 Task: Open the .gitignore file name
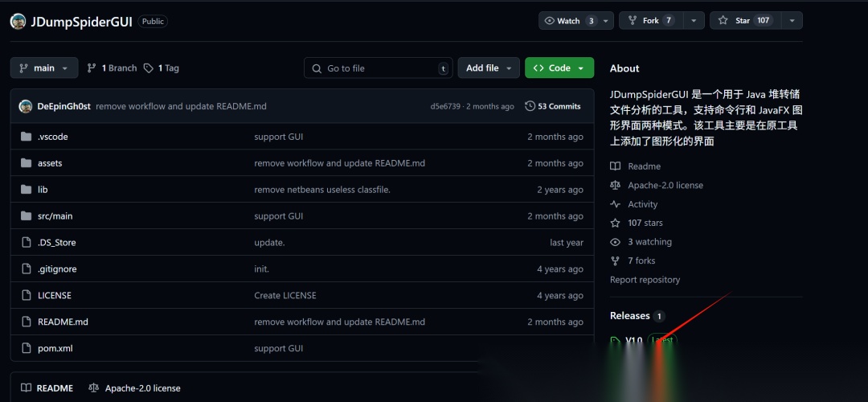coord(57,269)
